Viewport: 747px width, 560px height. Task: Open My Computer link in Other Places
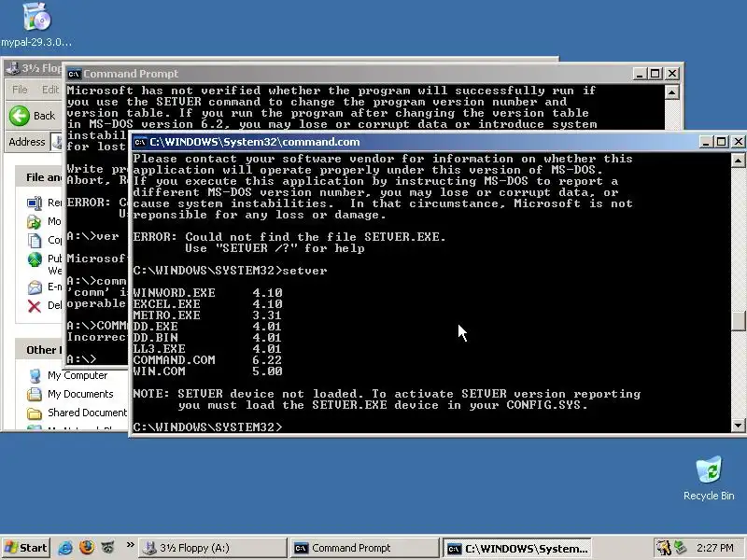(x=78, y=375)
